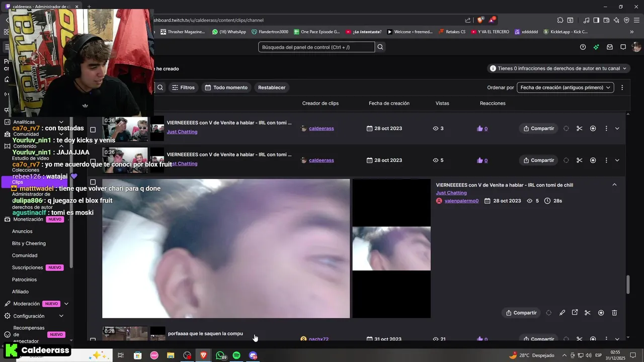The width and height of the screenshot is (644, 362).
Task: Focus the Búsqueda del panel de control field
Action: pyautogui.click(x=316, y=47)
